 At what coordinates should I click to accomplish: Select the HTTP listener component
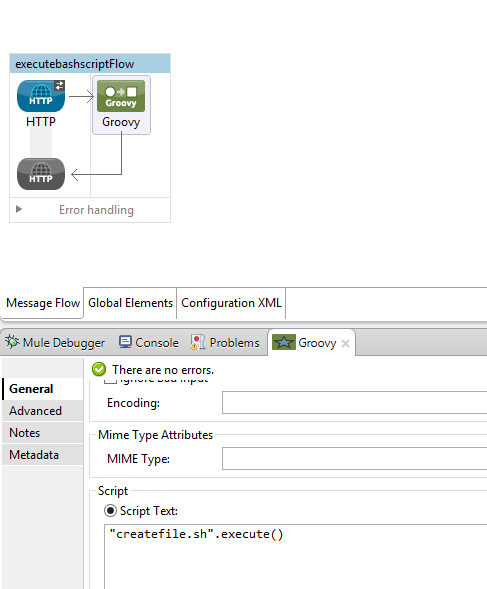[x=41, y=96]
